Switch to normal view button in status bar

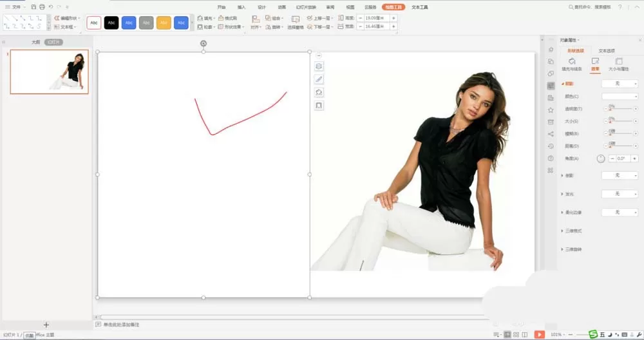pos(507,335)
